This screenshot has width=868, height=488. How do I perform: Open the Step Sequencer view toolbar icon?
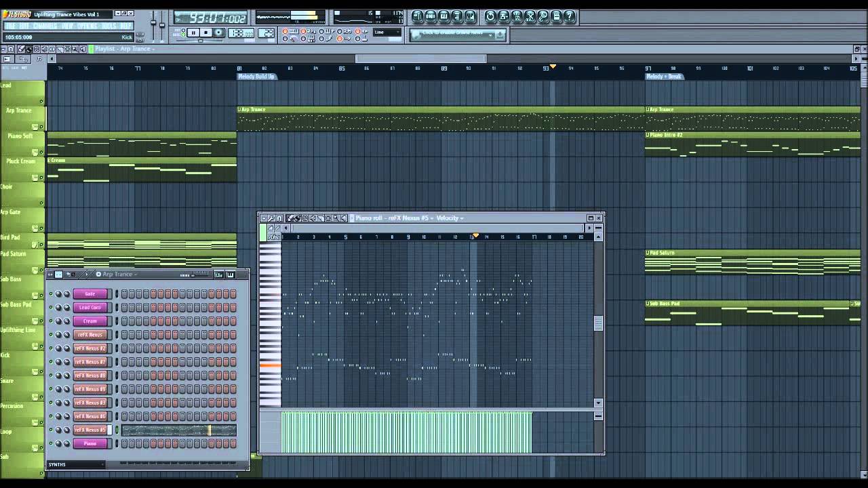[x=431, y=16]
